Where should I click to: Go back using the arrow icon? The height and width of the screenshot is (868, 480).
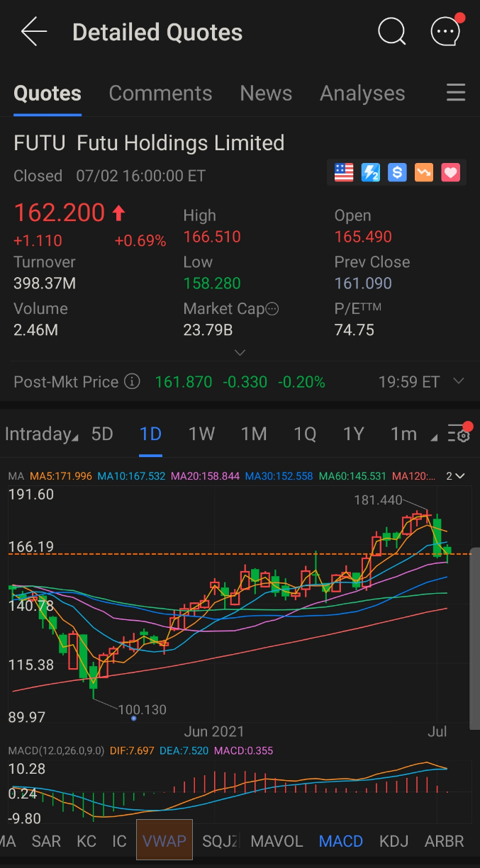[x=33, y=32]
